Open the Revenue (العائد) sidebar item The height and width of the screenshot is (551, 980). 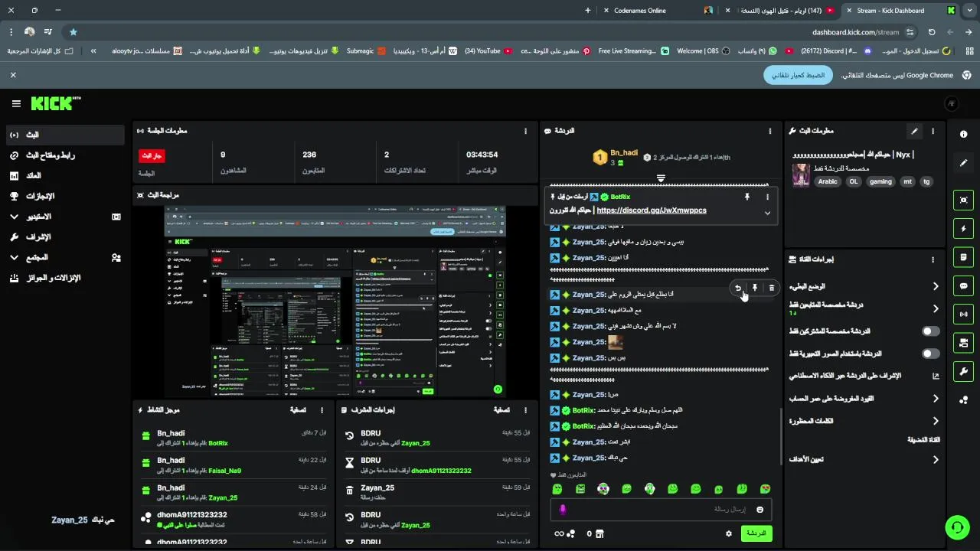click(64, 176)
